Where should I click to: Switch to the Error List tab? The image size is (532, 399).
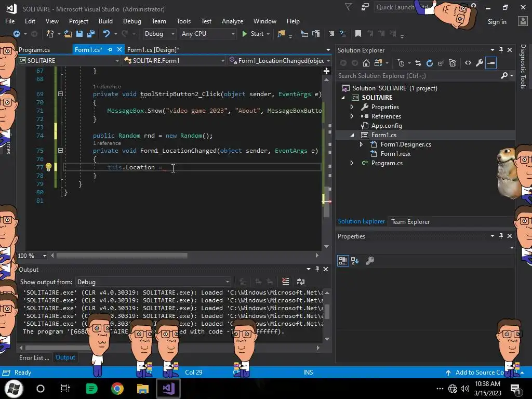pyautogui.click(x=34, y=357)
